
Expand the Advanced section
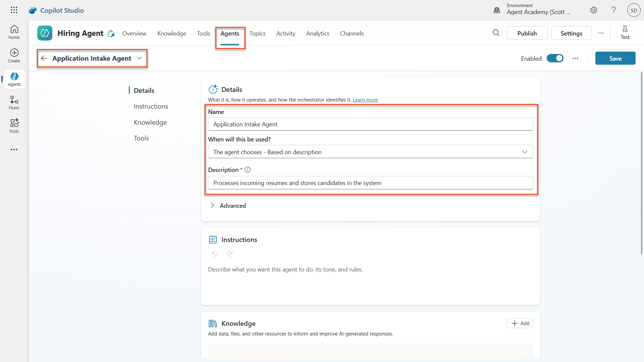coord(228,205)
